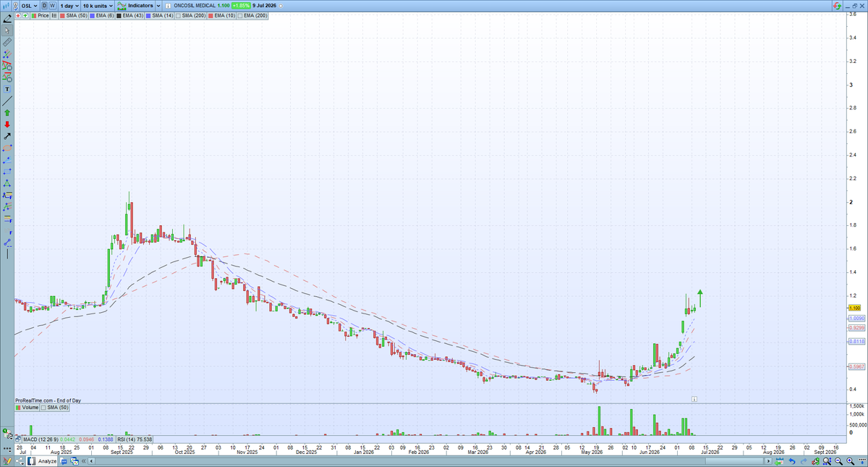Select the ruler measure tool
Screen dimensions: 868x467
[7, 43]
